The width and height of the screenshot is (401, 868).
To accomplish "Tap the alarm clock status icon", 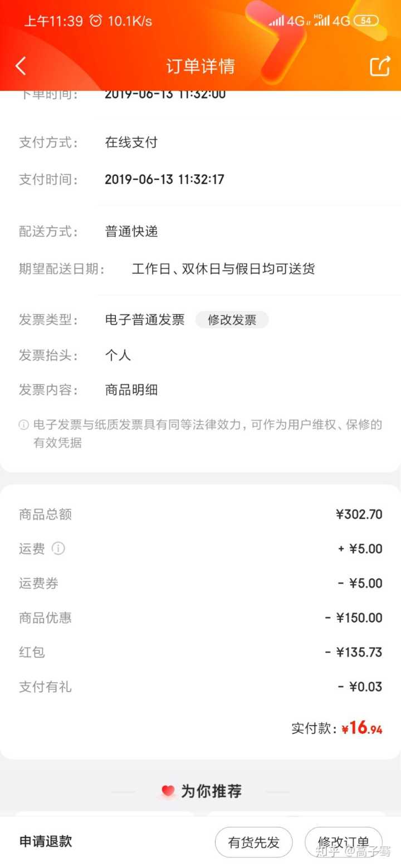I will tap(96, 21).
